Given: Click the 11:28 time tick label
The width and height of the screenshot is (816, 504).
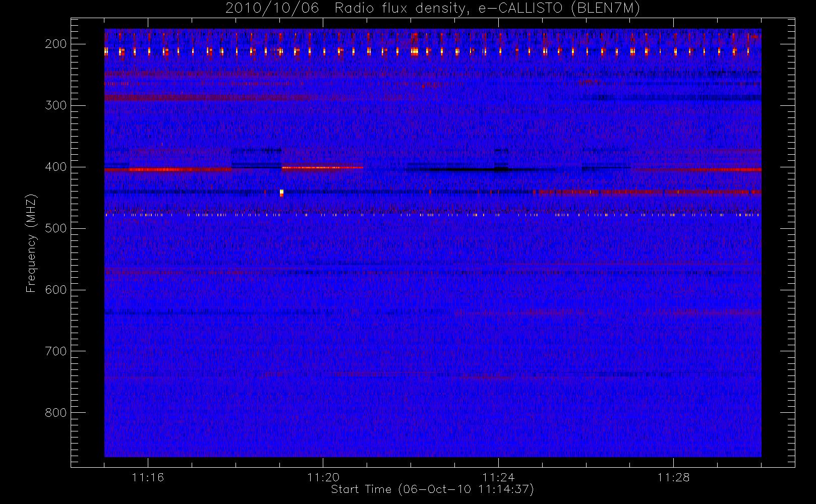Looking at the screenshot, I should point(673,477).
